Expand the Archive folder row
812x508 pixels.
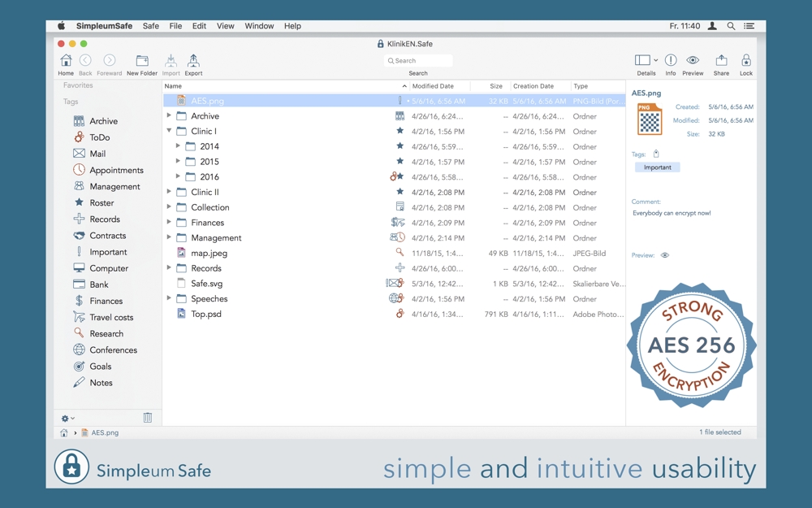[169, 115]
